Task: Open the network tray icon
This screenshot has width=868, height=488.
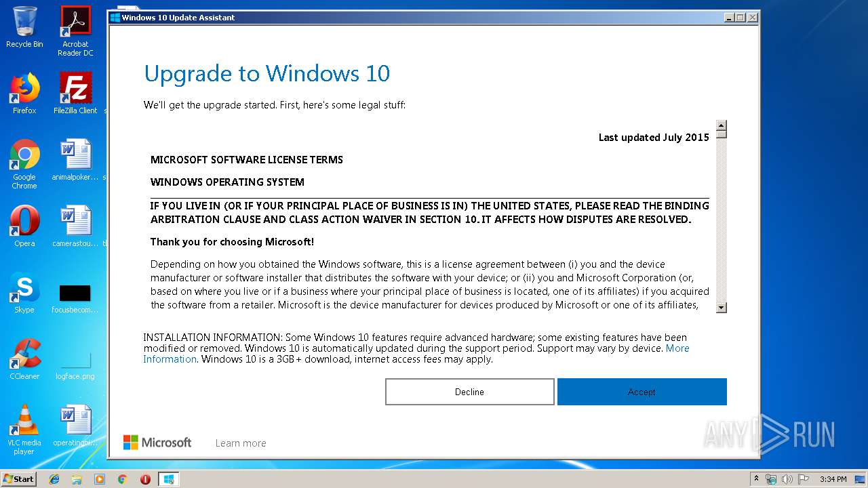Action: (771, 479)
